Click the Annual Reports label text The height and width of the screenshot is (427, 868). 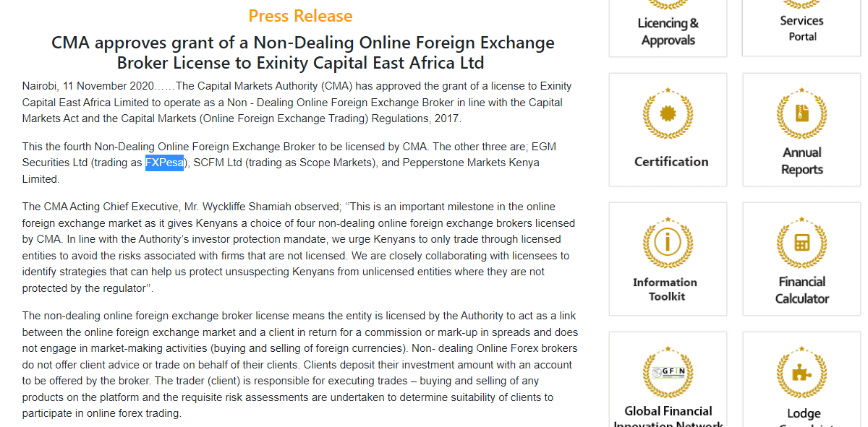tap(801, 161)
